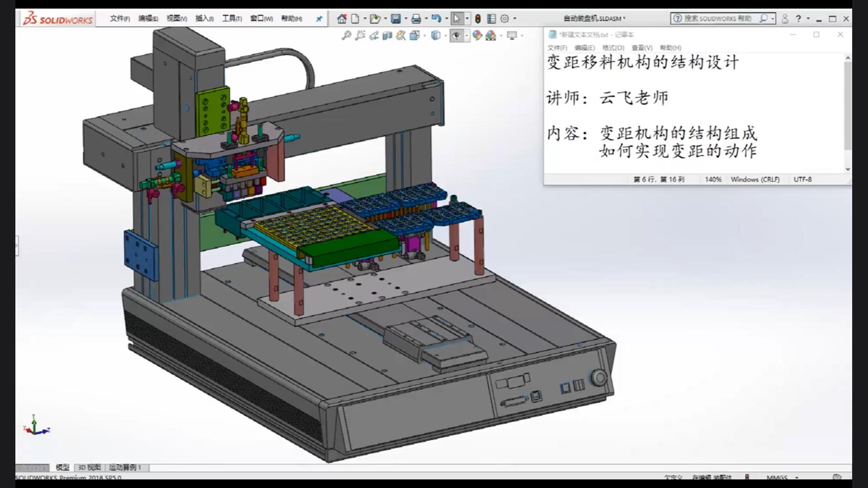The image size is (868, 488).
Task: Activate the Section View tool
Action: pyautogui.click(x=387, y=35)
